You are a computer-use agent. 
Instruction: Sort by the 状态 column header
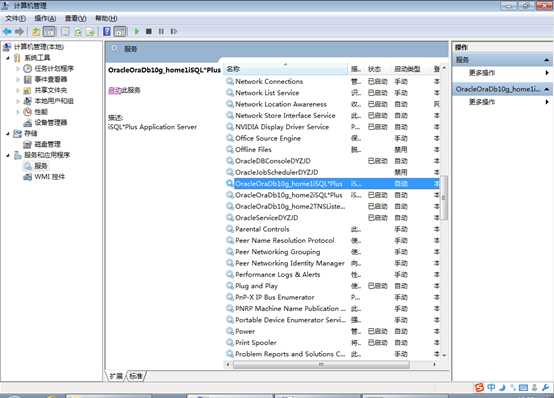(x=374, y=69)
